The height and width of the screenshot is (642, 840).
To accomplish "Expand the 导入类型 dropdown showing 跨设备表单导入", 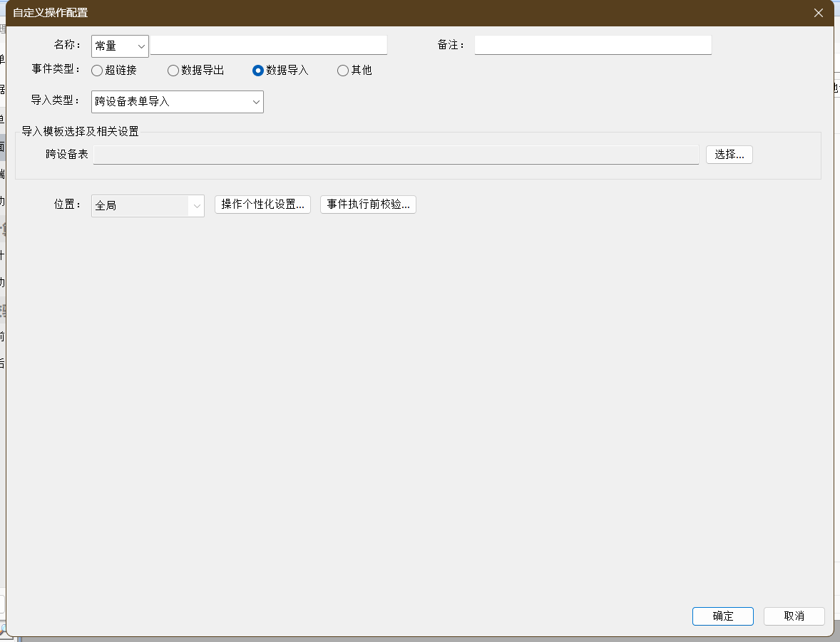I will click(x=178, y=102).
